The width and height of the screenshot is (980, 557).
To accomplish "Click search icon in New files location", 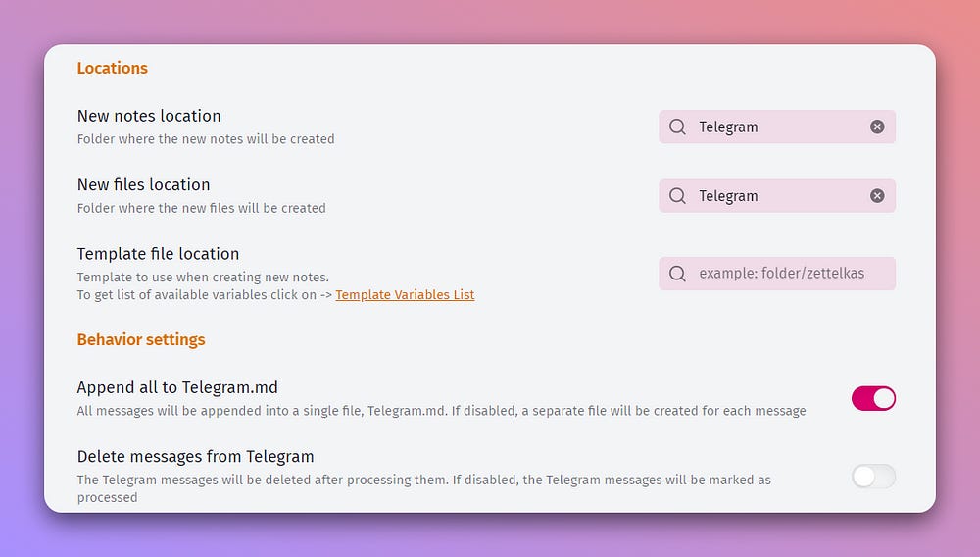I will tap(677, 196).
